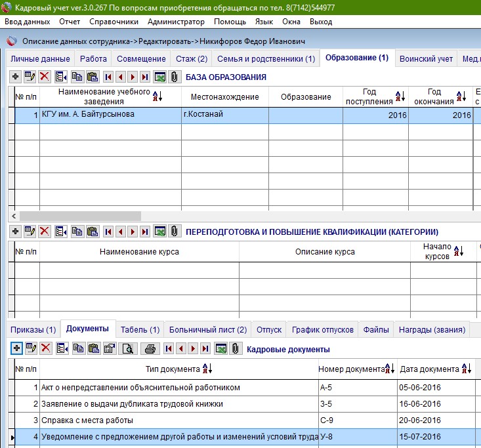Sort documents by Дата документа

pos(467,369)
